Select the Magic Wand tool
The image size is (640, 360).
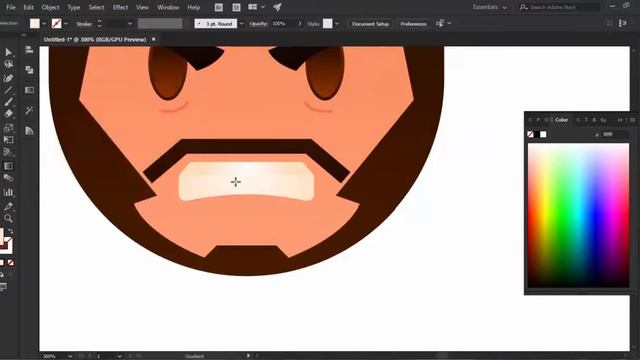tap(29, 110)
